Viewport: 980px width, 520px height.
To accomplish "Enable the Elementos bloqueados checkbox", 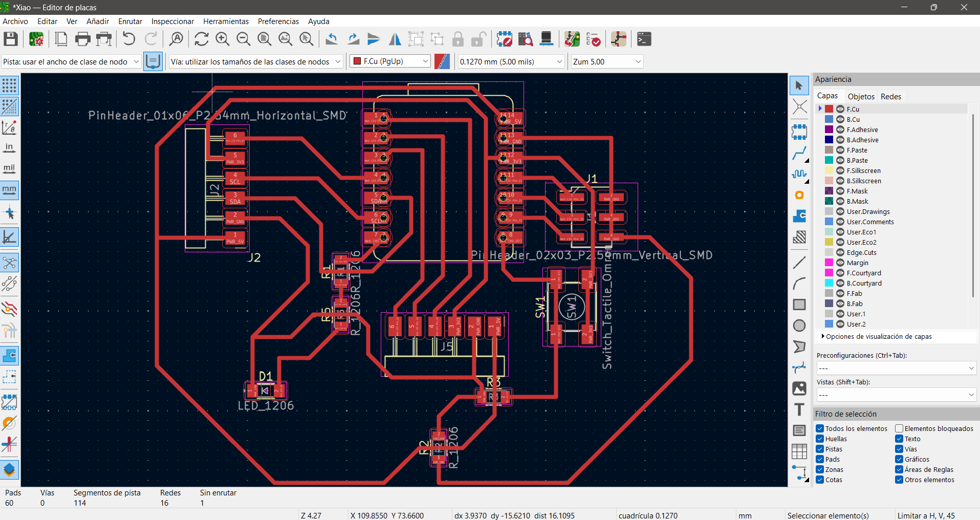I will tap(899, 428).
